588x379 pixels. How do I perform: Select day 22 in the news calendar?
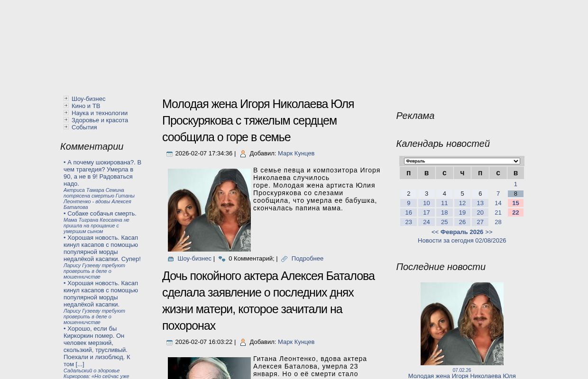pyautogui.click(x=515, y=213)
